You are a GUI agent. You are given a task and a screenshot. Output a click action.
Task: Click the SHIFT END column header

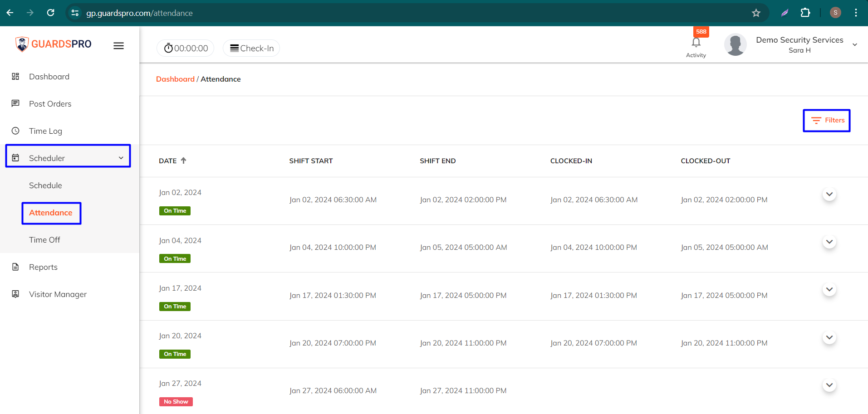point(437,161)
